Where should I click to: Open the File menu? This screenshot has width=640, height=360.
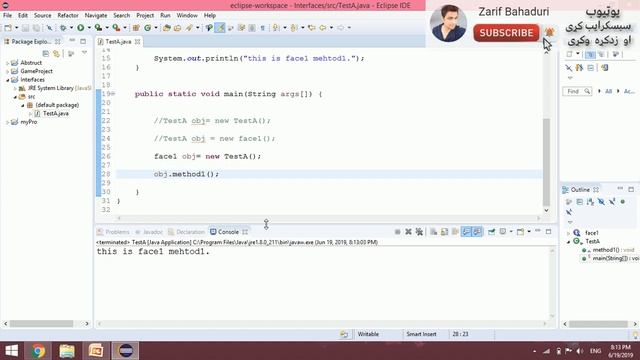click(x=7, y=16)
